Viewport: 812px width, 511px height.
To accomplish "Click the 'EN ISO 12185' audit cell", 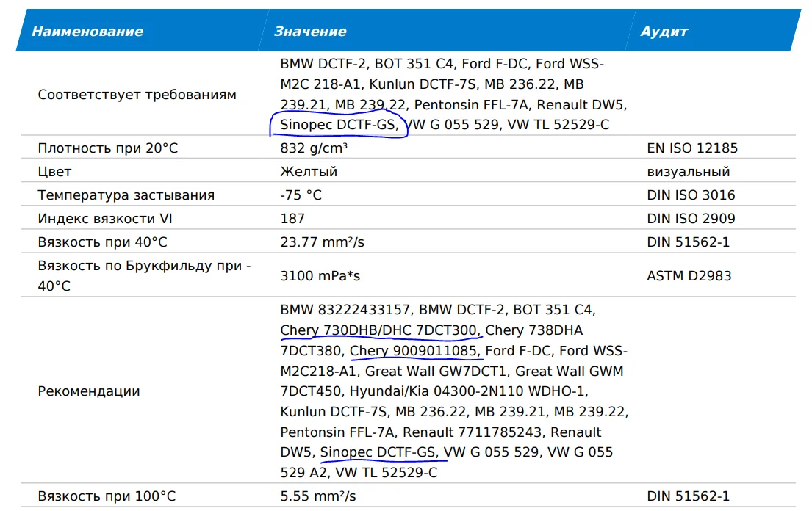I will 692,148.
